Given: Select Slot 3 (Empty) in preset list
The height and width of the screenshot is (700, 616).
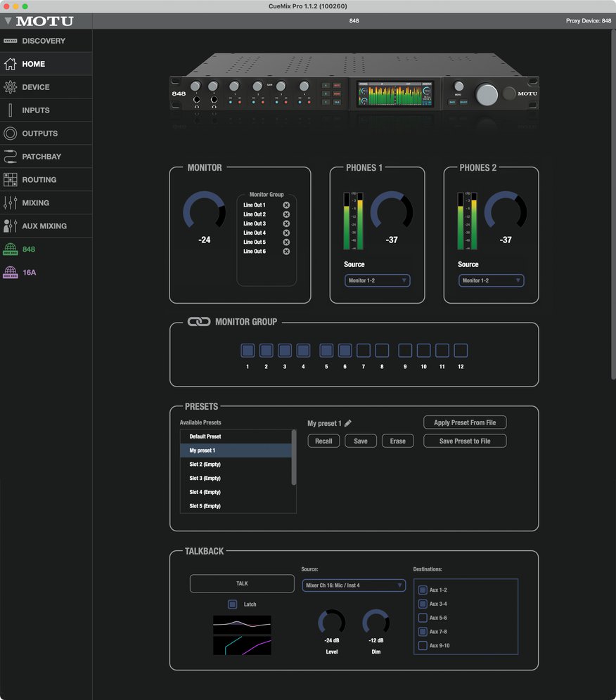Looking at the screenshot, I should (x=205, y=478).
